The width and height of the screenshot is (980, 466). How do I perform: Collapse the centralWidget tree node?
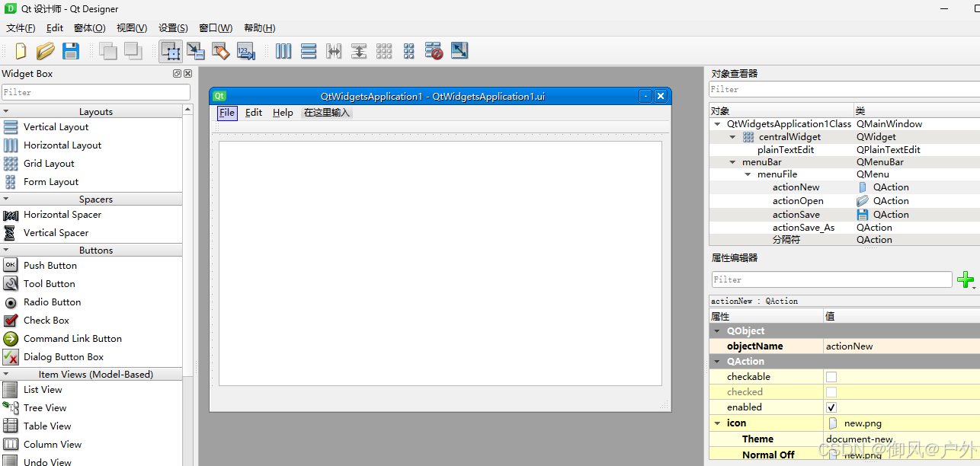[732, 137]
